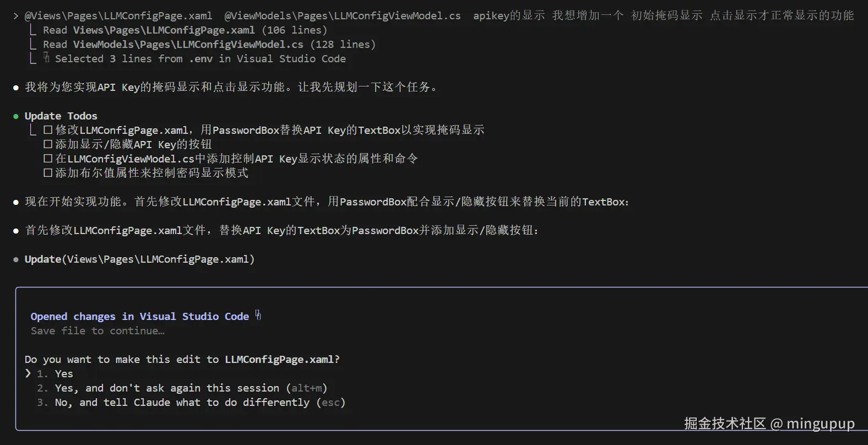Click the Read ViewModels\Pages\LLMConfigViewModel.cs entry
Viewport: 868px width, 445px height.
coord(209,44)
